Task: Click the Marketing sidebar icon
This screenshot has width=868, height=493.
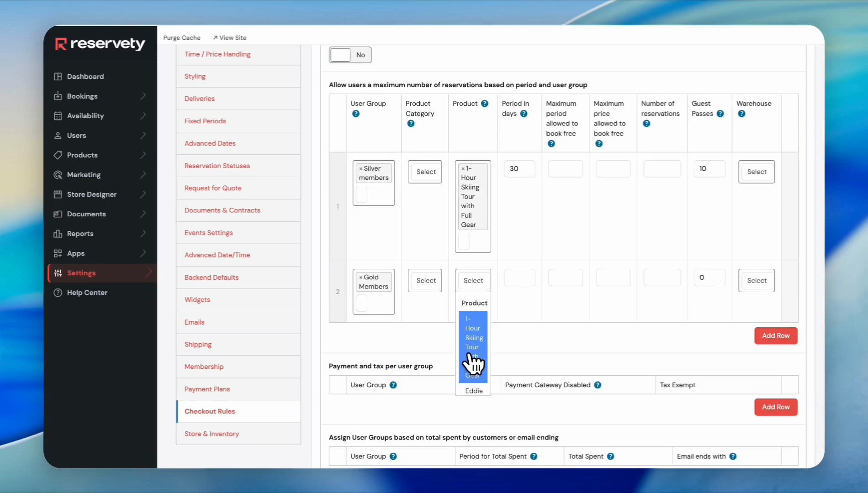Action: [x=58, y=175]
